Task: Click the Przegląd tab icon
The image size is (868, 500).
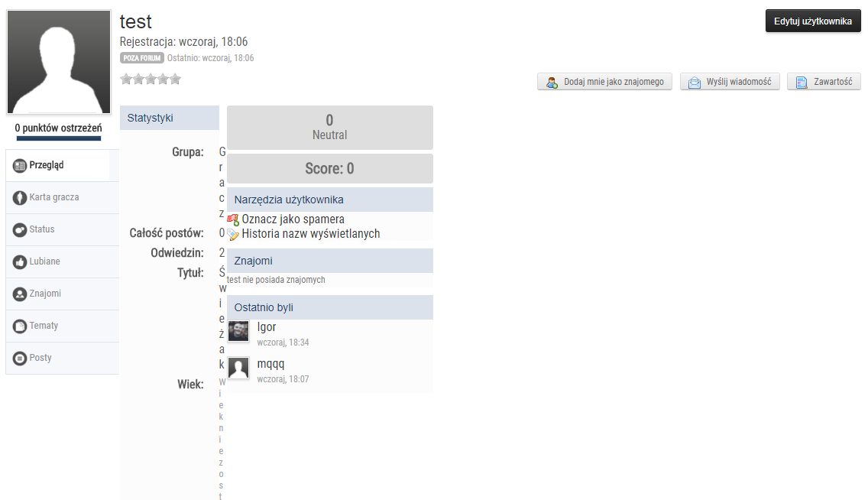Action: pos(20,165)
